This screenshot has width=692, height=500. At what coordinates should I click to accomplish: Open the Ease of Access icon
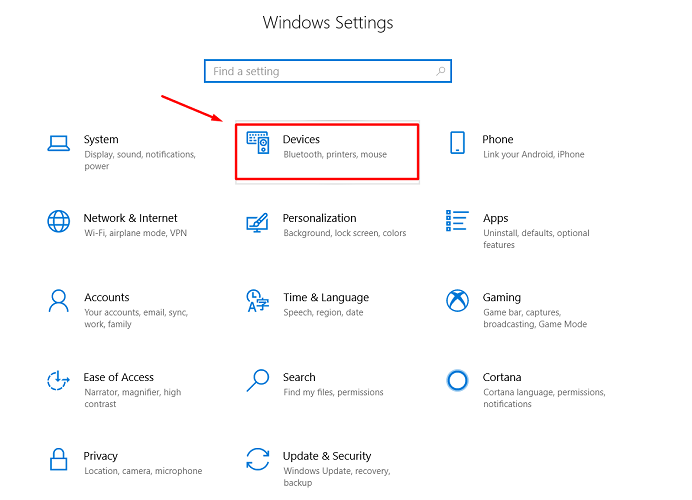tap(59, 380)
